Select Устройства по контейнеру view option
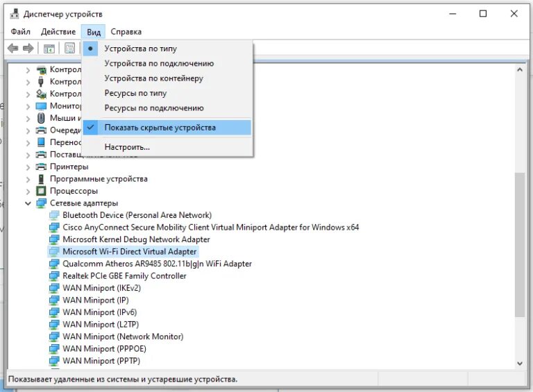The image size is (533, 392). [x=167, y=78]
